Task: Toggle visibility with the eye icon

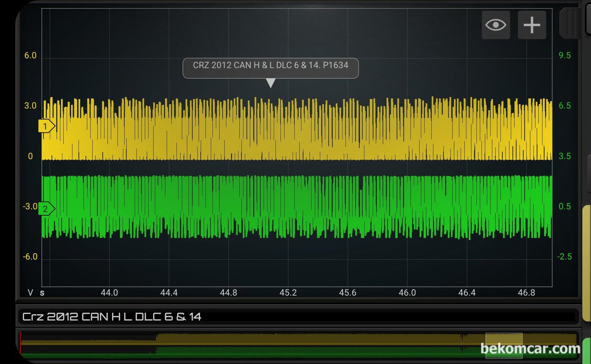Action: [x=496, y=25]
